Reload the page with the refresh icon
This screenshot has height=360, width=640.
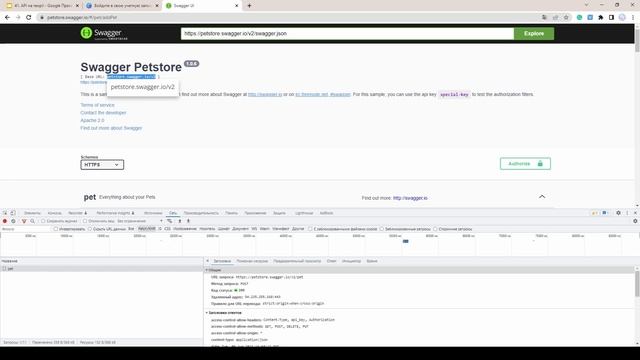click(x=29, y=18)
